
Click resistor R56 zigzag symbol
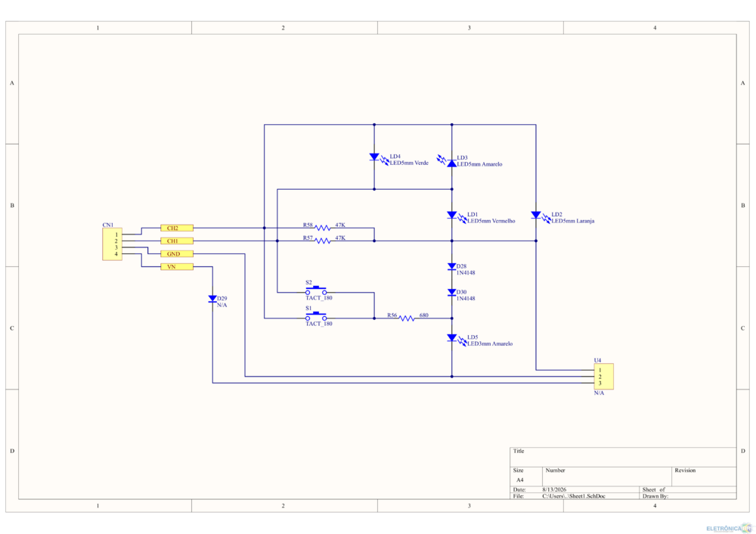(x=407, y=318)
